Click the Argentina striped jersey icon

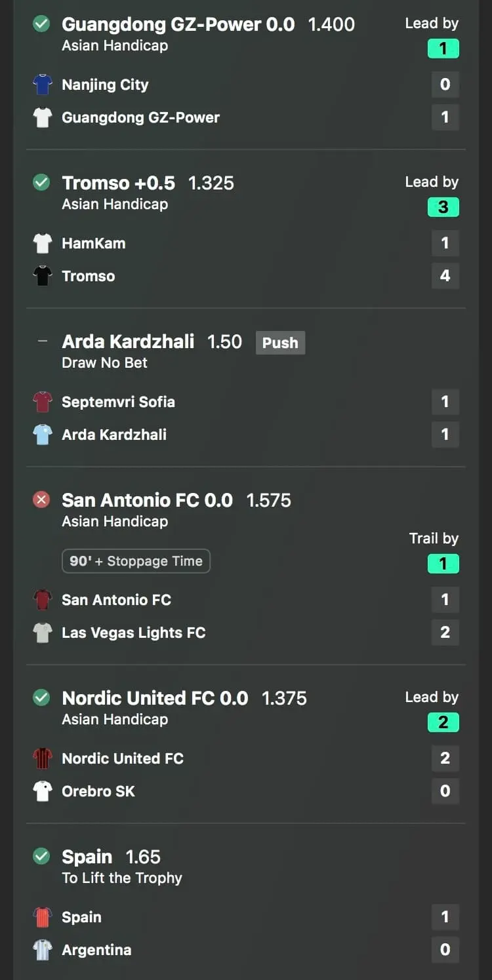point(43,950)
